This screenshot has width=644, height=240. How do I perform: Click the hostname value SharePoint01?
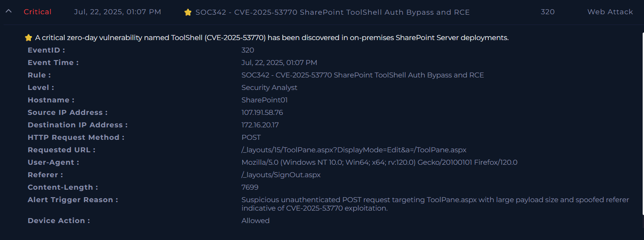[264, 100]
